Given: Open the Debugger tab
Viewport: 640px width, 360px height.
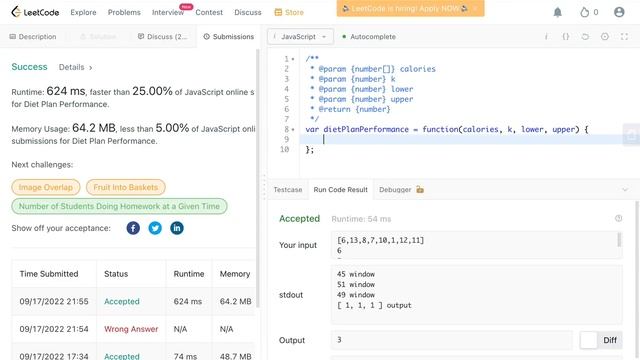Looking at the screenshot, I should point(395,189).
